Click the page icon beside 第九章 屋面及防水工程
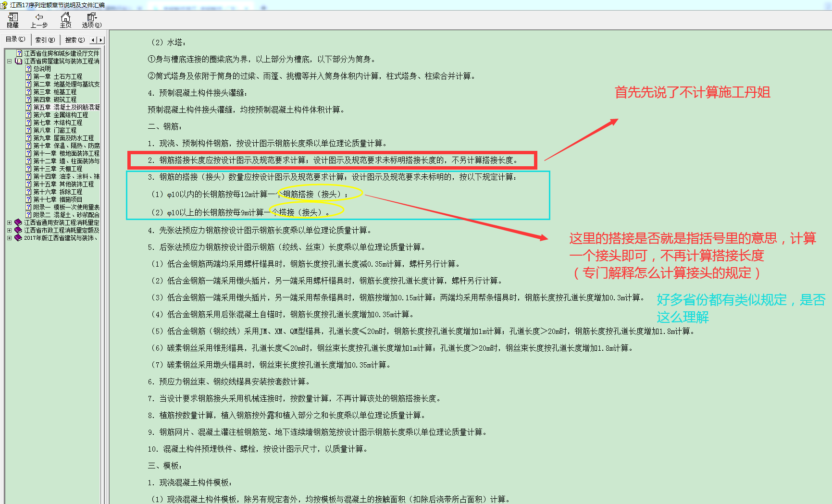This screenshot has width=832, height=504. point(28,138)
